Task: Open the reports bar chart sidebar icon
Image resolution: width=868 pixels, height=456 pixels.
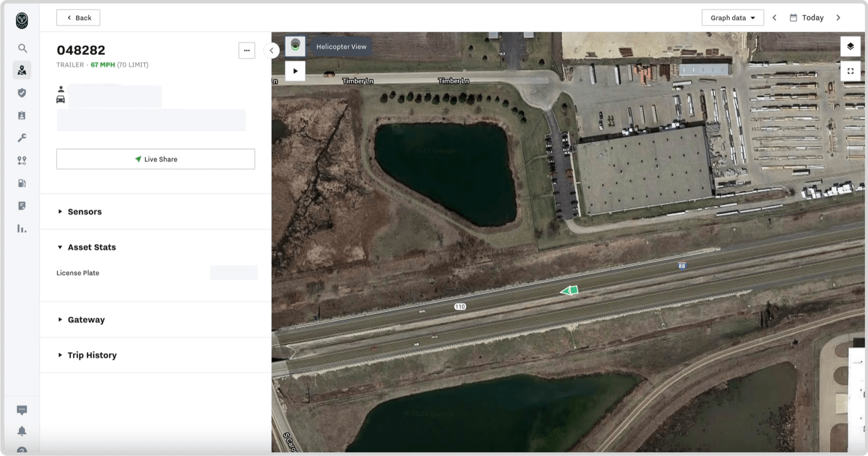Action: (x=22, y=229)
